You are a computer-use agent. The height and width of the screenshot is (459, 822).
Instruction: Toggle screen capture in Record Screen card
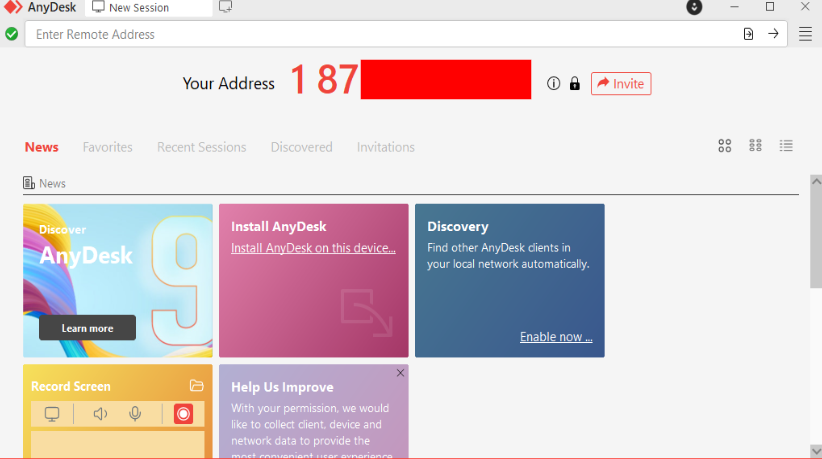click(x=52, y=414)
